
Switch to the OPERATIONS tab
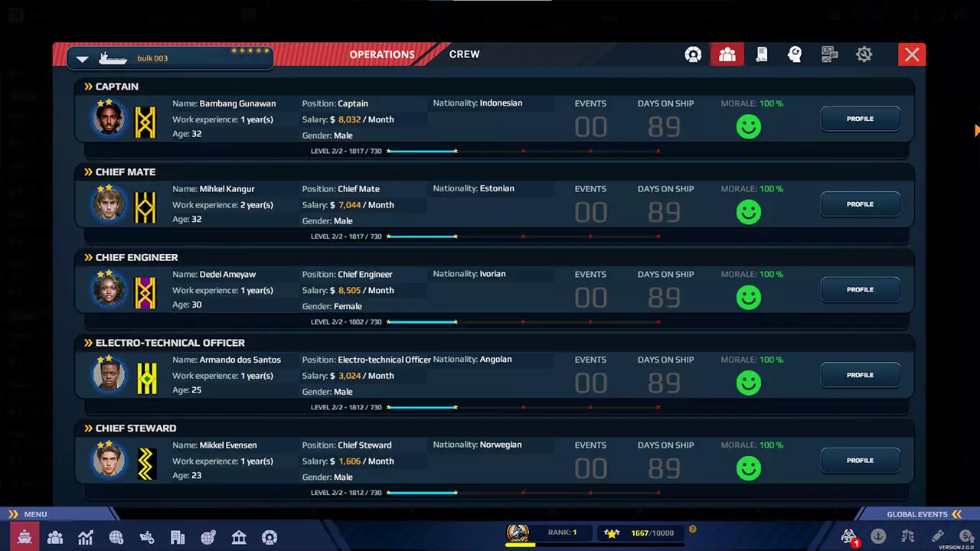[381, 54]
